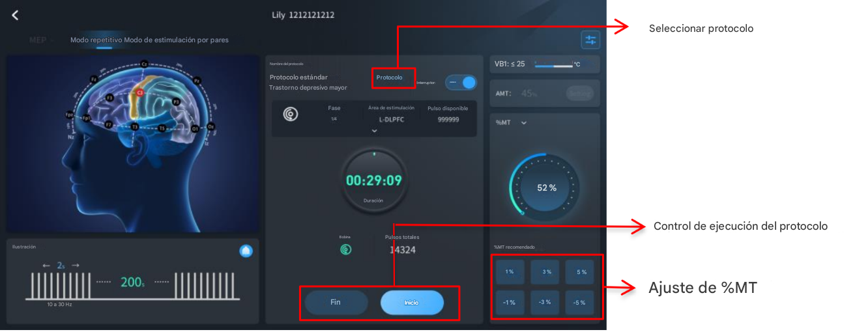This screenshot has width=868, height=332.
Task: Click the 52 % intensity dial
Action: point(546,188)
